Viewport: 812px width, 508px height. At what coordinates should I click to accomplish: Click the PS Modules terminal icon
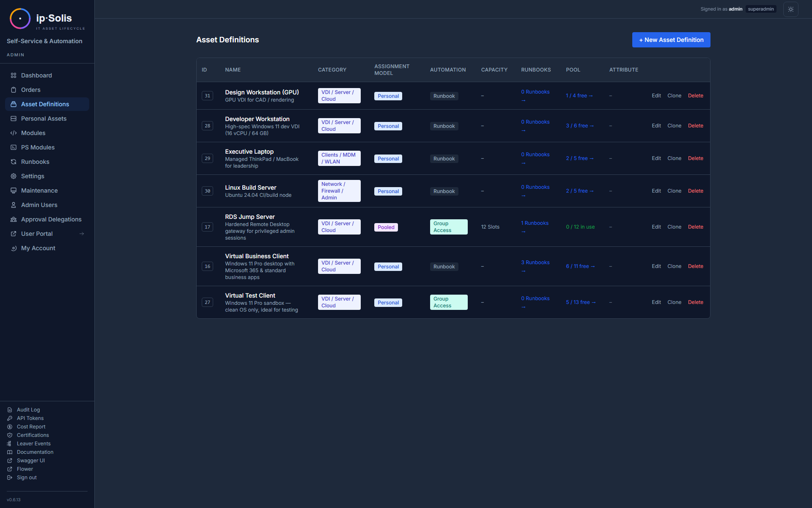14,147
